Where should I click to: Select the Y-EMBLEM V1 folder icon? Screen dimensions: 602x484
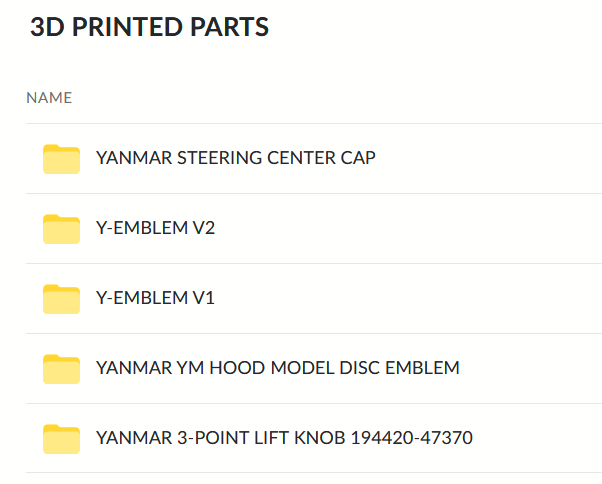[61, 299]
